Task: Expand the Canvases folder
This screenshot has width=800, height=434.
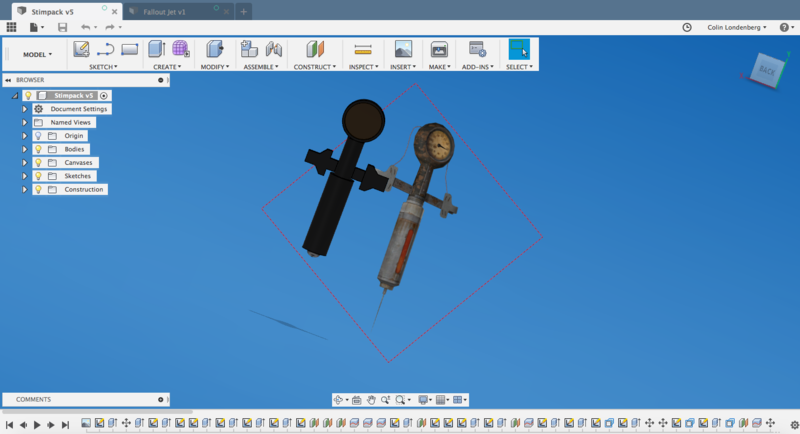Action: 24,162
